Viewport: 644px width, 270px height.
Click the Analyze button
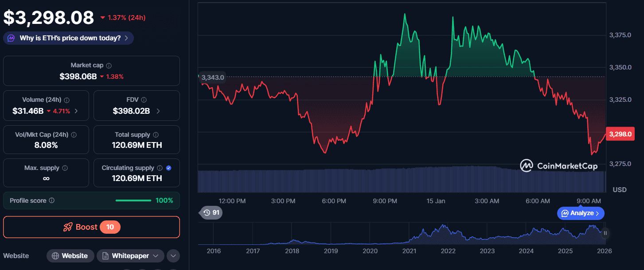(x=581, y=213)
